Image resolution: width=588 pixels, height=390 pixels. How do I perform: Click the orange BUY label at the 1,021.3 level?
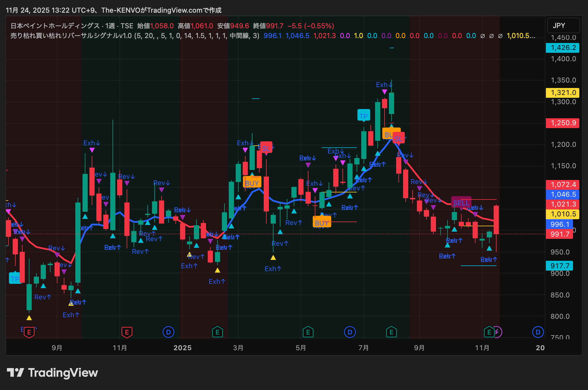tap(322, 223)
